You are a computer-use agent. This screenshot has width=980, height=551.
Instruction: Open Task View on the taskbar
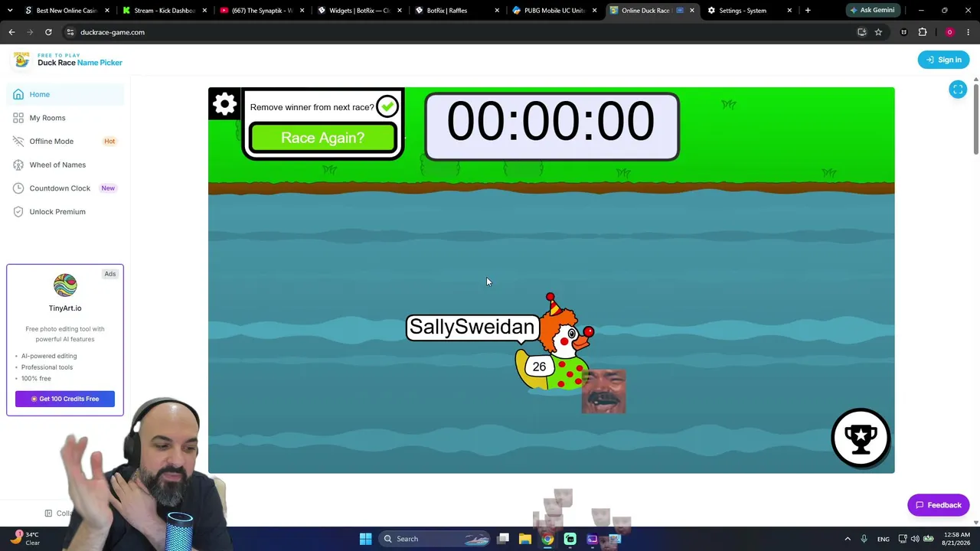[x=503, y=539]
